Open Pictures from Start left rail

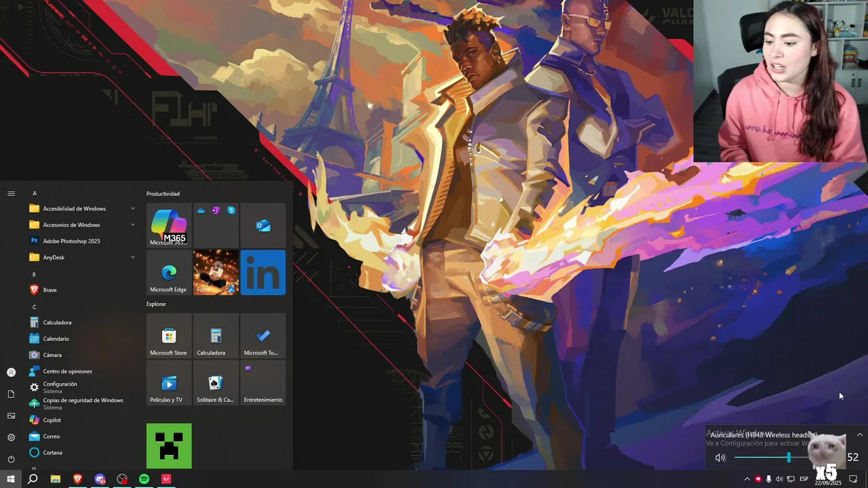coord(11,415)
